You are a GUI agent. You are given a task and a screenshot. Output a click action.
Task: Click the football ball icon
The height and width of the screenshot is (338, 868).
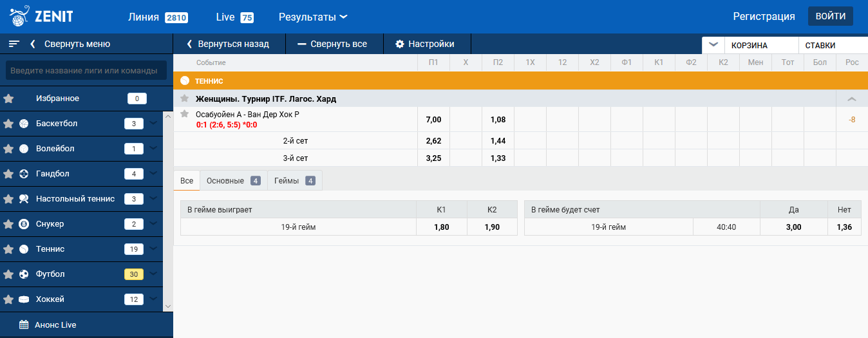coord(24,274)
